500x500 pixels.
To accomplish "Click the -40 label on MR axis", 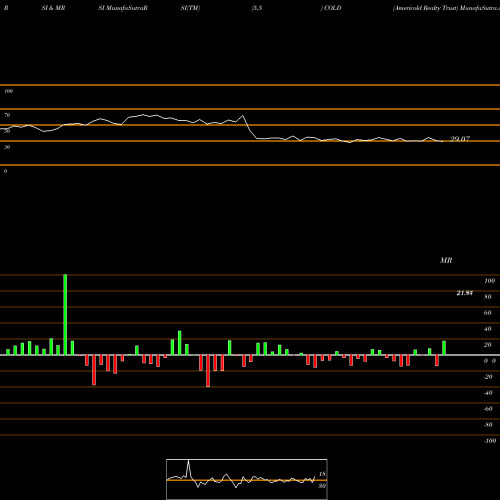I will coord(488,393).
